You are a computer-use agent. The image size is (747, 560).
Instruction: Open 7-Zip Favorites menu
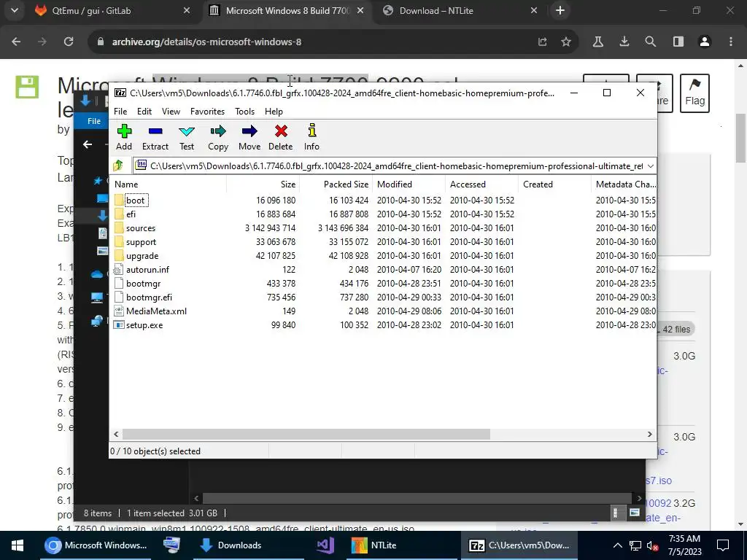click(207, 112)
